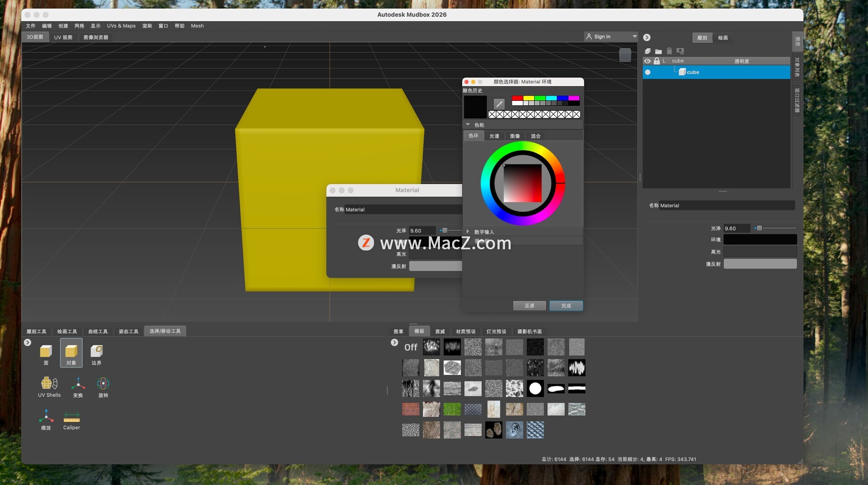Open the 材质预设 tab
Viewport: 868px width, 485px height.
(466, 331)
